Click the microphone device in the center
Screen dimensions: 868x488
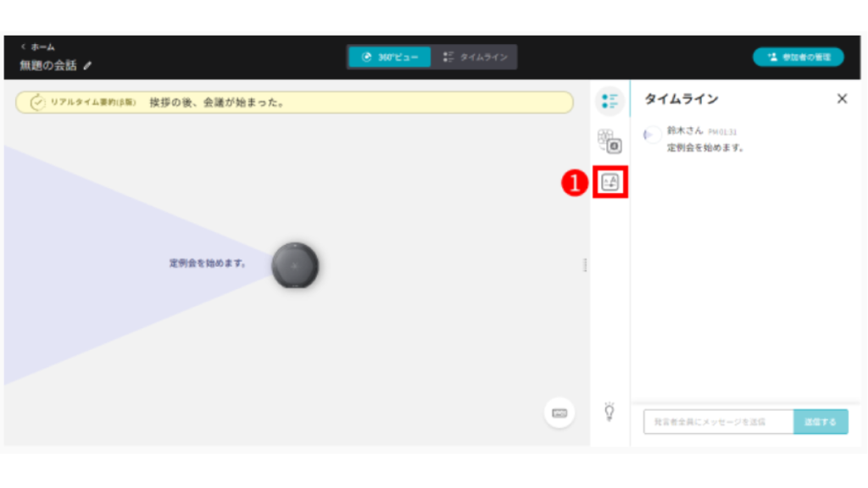pyautogui.click(x=295, y=265)
